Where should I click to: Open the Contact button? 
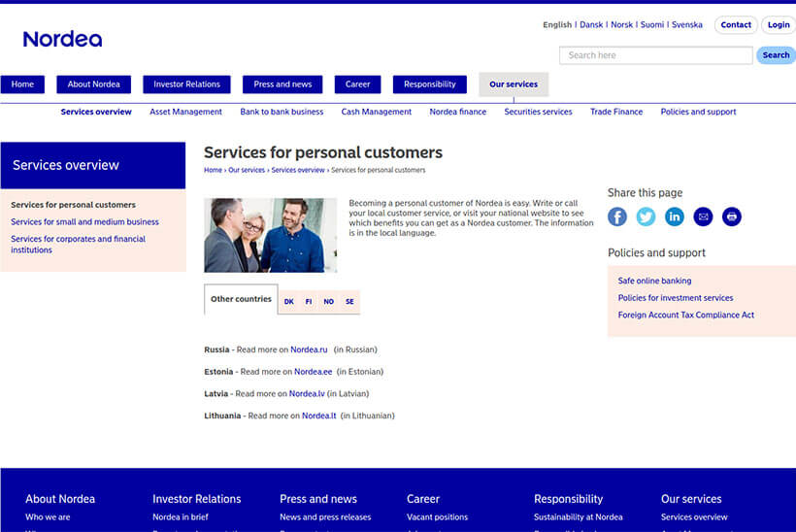[736, 25]
